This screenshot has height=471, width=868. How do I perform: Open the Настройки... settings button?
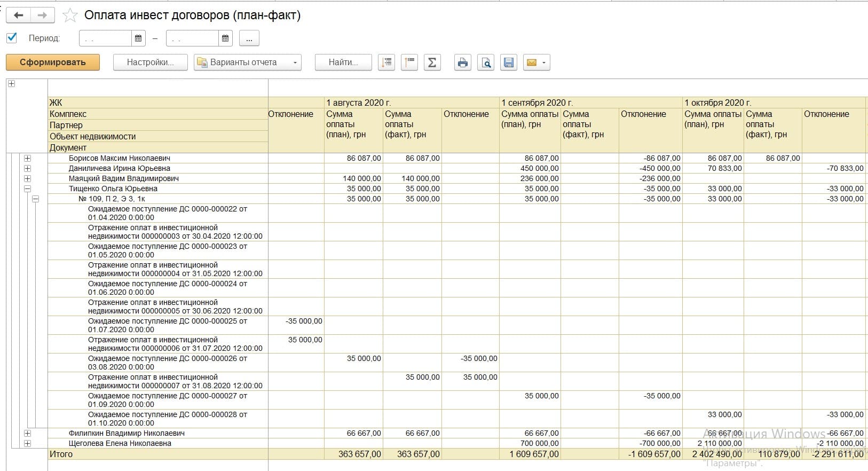150,62
